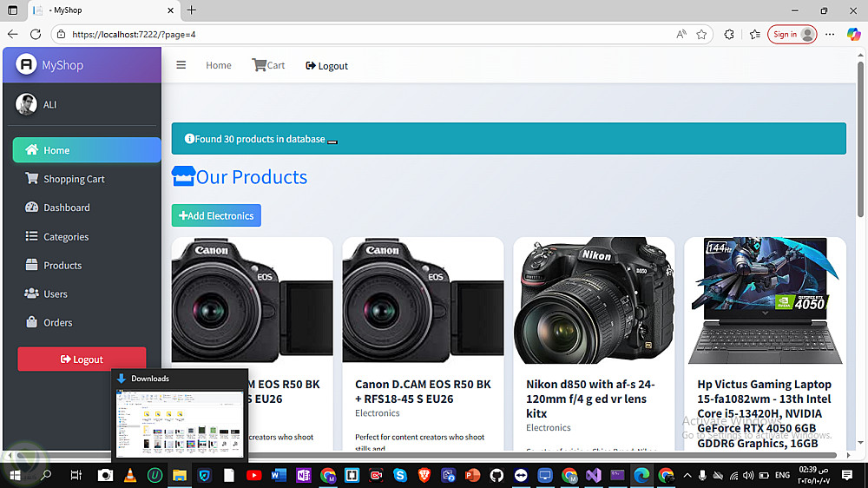Open browser Settings and more menu
Screen dimensions: 868x488
[x=830, y=35]
